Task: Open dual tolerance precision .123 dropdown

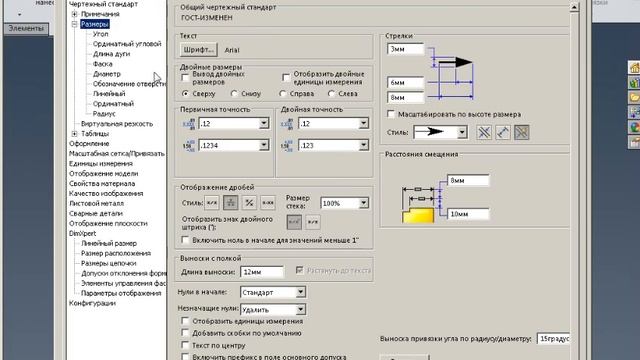Action: [363, 145]
